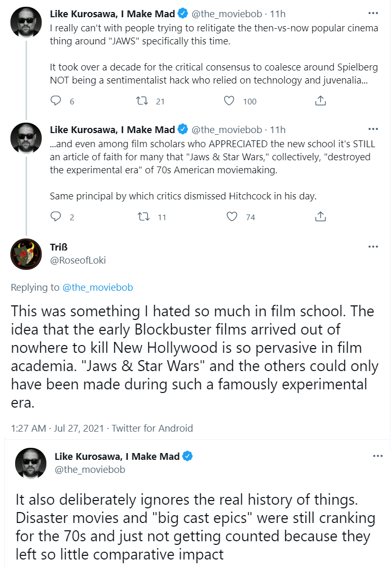
Task: Retweet the first tweet with 21 retweets
Action: tap(142, 101)
